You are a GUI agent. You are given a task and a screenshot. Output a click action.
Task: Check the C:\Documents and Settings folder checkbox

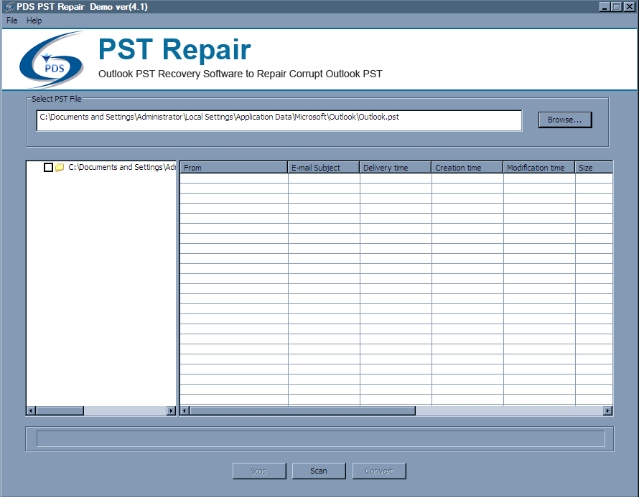(x=48, y=167)
